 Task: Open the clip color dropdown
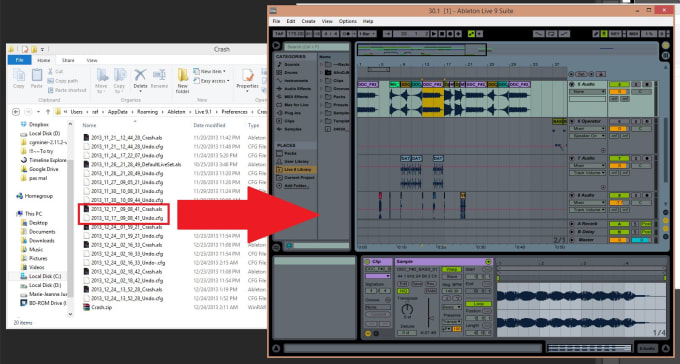pyautogui.click(x=378, y=276)
